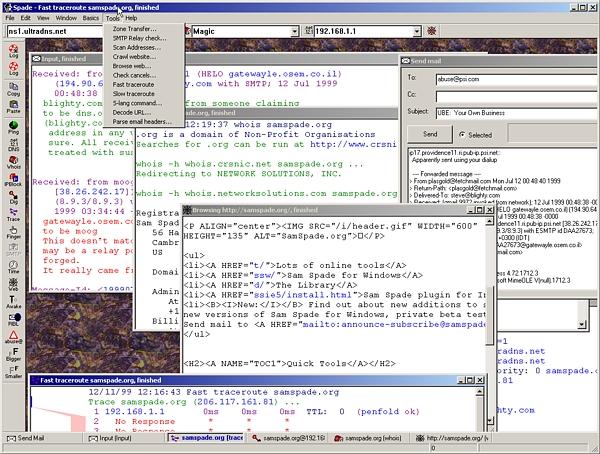Choose SMTP Relay check... menu item

tap(144, 38)
